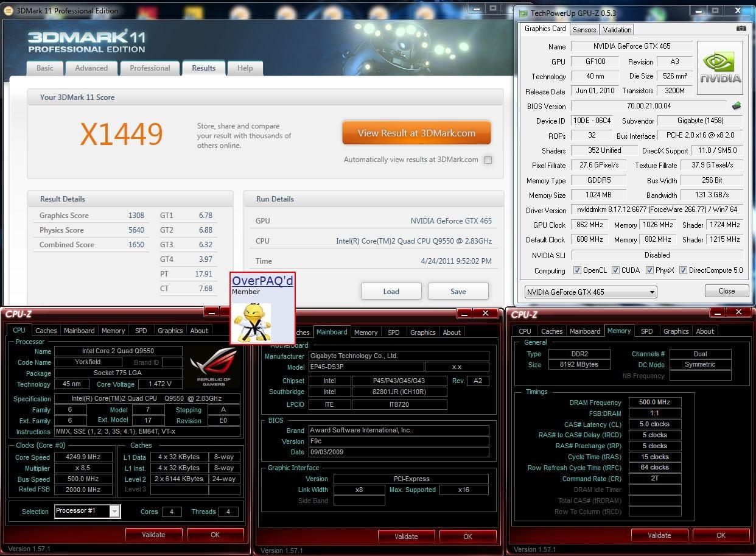This screenshot has height=556, width=756.
Task: Click the Combined Score 1650 value
Action: 136,244
